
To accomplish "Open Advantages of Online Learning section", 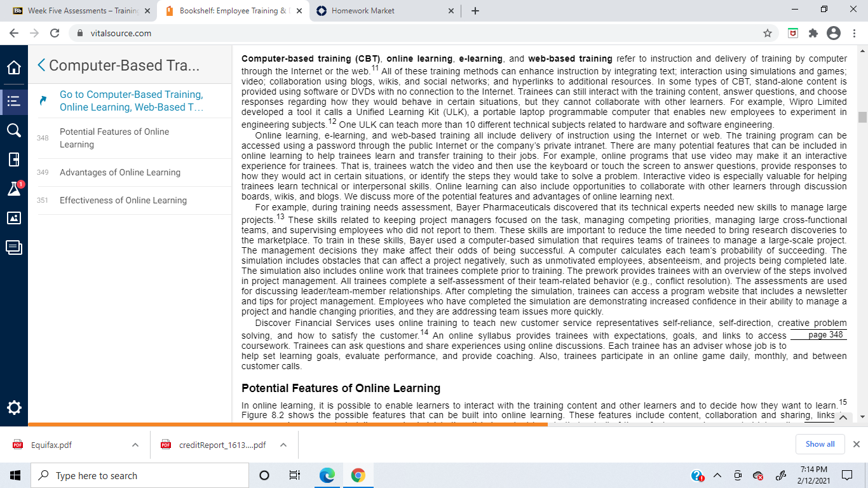I will [x=120, y=172].
